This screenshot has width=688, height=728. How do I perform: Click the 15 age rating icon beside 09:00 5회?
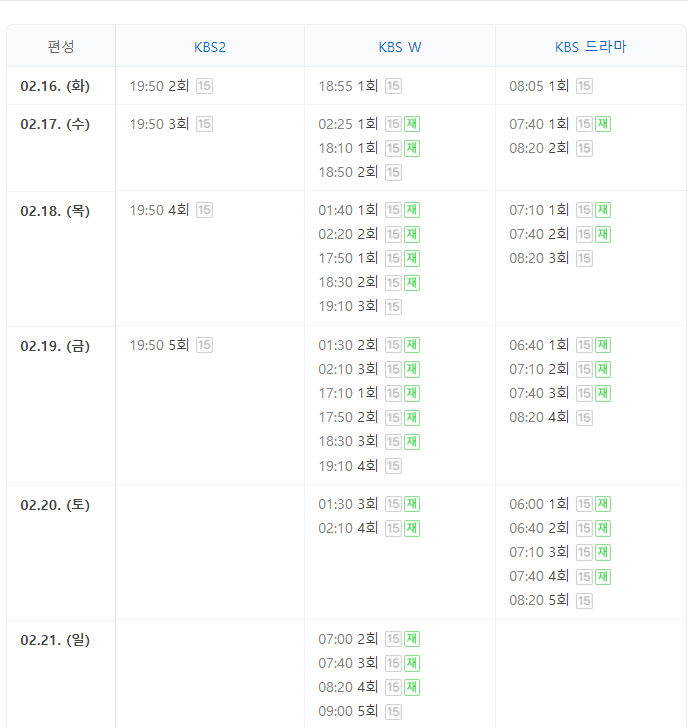point(393,711)
